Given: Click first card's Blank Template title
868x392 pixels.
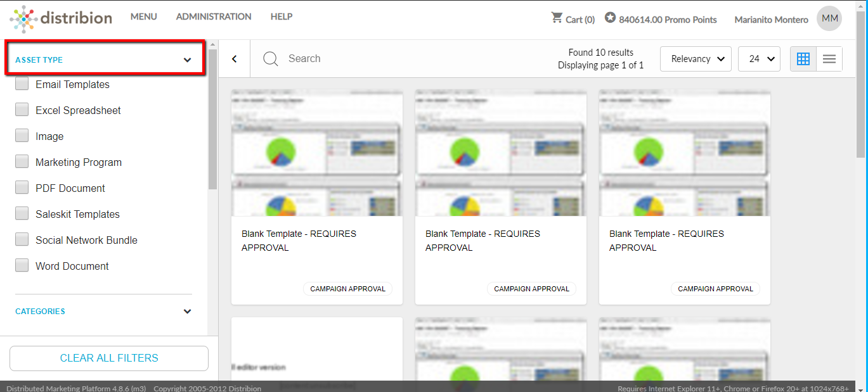Looking at the screenshot, I should pyautogui.click(x=299, y=241).
